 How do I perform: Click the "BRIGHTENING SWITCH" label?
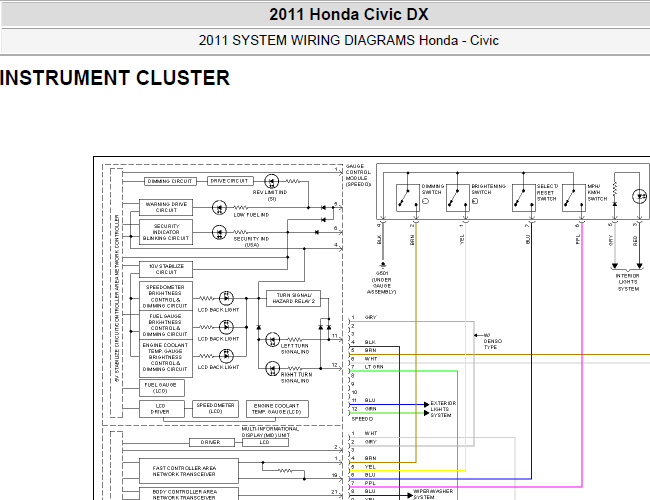[489, 189]
